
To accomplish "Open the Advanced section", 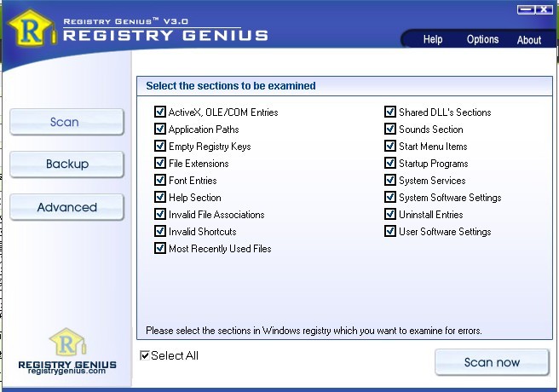I will pos(66,207).
